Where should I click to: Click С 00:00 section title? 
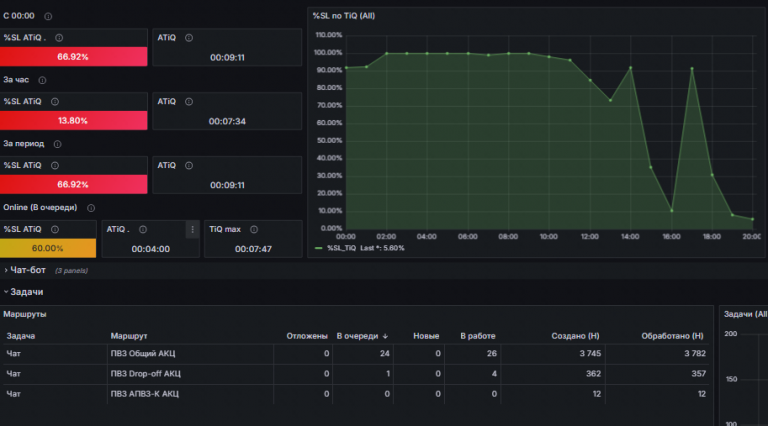click(x=19, y=16)
